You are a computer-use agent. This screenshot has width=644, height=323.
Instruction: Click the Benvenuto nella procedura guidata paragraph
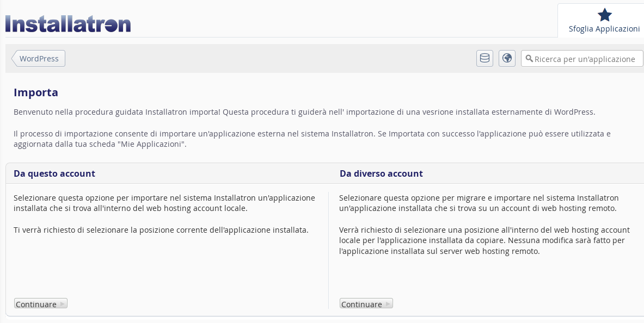point(304,112)
